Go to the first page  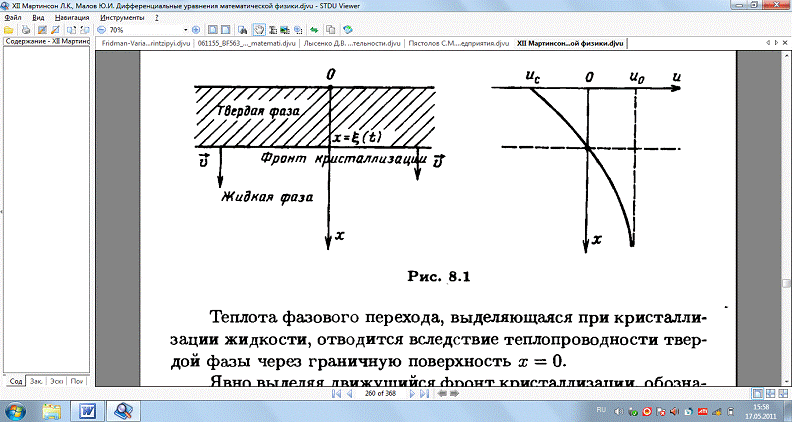[x=336, y=393]
